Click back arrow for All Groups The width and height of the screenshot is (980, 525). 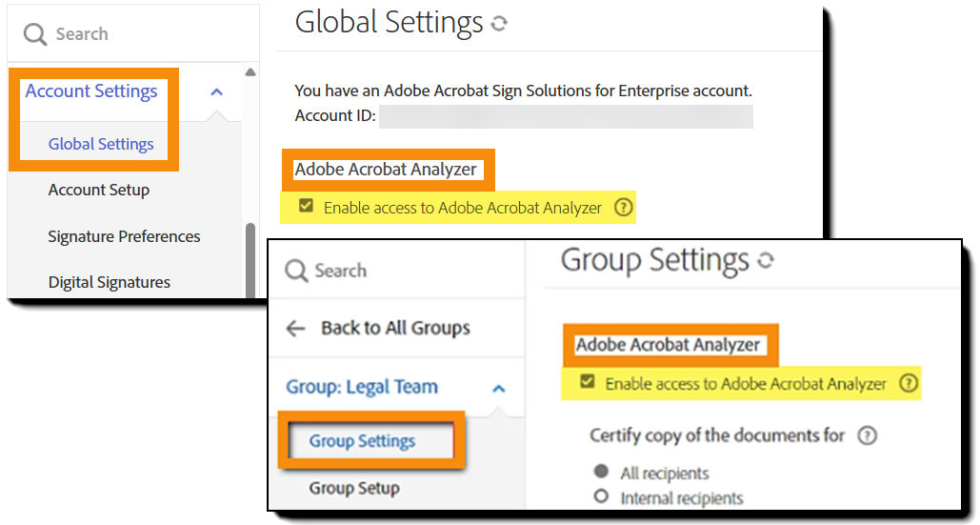pyautogui.click(x=295, y=328)
